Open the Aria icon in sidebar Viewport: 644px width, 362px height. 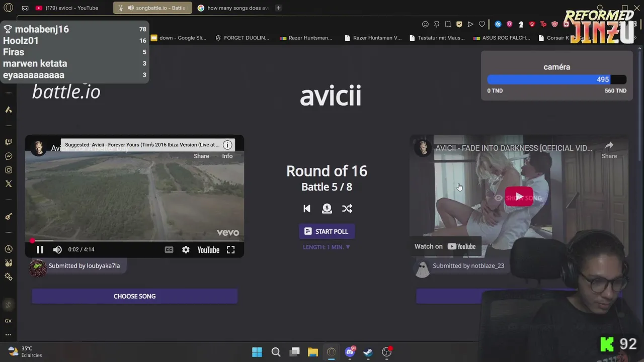point(8,110)
